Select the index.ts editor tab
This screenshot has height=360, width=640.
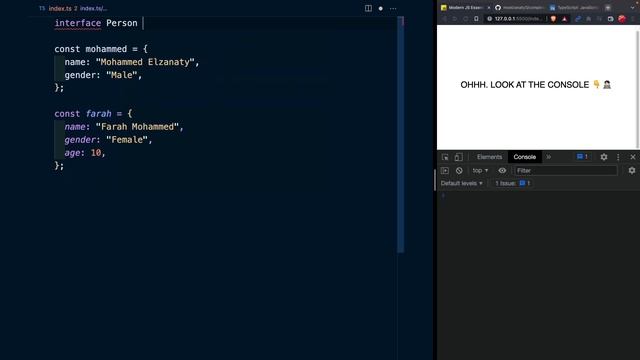[x=59, y=8]
